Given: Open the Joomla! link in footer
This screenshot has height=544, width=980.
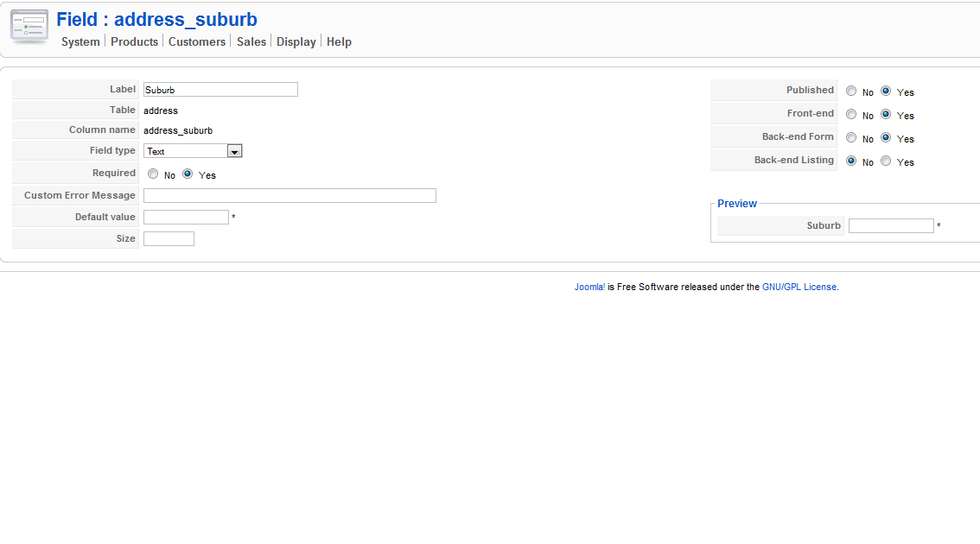Looking at the screenshot, I should tap(589, 287).
